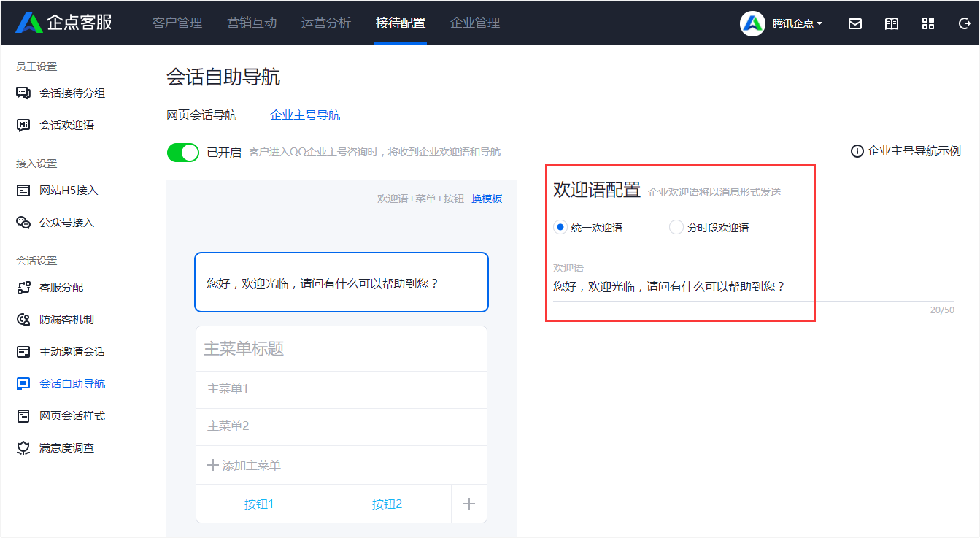Click the 满意度调查 sidebar icon

23,448
